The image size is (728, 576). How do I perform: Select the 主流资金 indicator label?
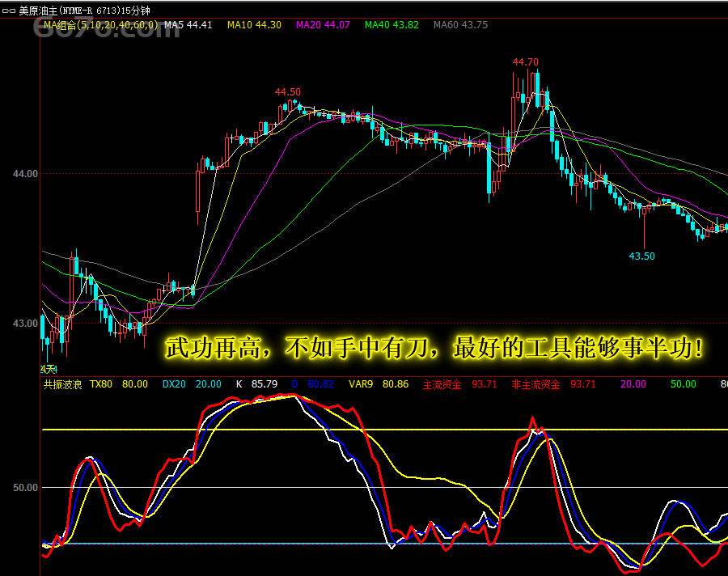point(442,385)
